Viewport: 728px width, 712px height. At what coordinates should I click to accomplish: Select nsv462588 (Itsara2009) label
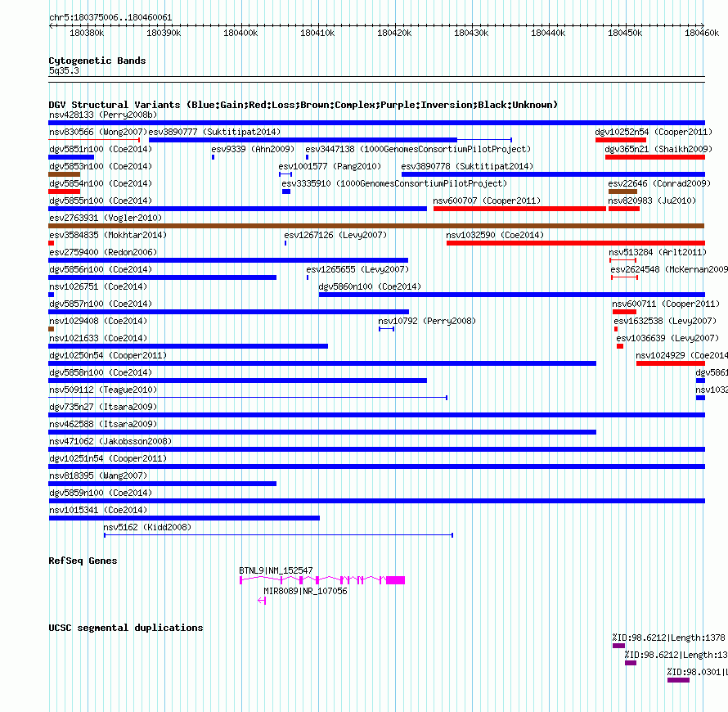[x=103, y=424]
